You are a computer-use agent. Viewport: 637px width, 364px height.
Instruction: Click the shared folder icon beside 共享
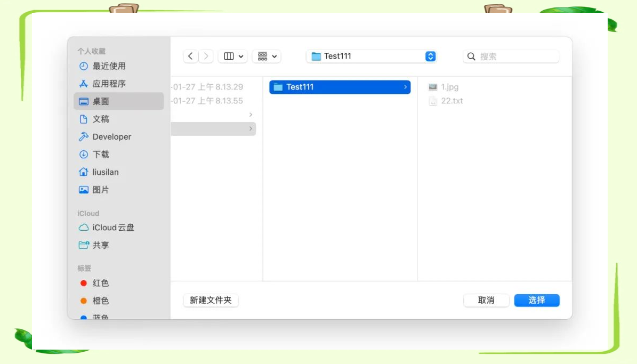84,245
